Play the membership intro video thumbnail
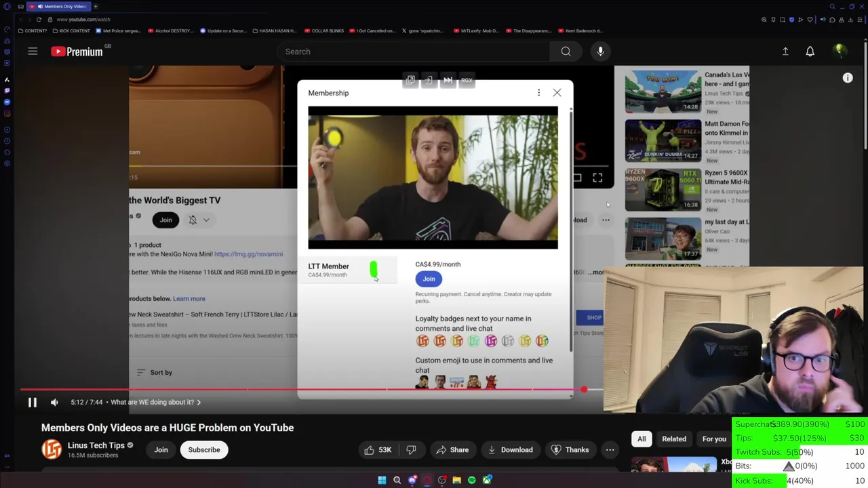 [x=433, y=178]
